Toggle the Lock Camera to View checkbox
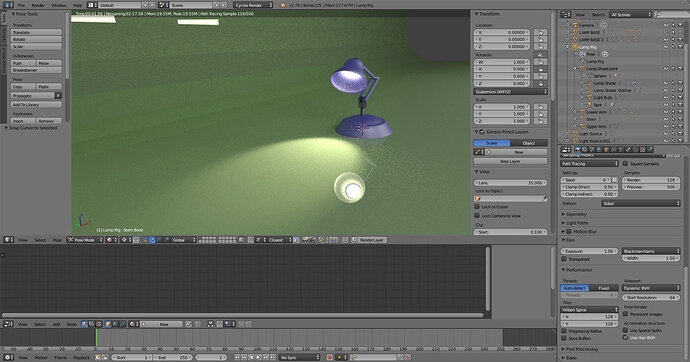Viewport: 690px width, 362px height. [x=477, y=216]
